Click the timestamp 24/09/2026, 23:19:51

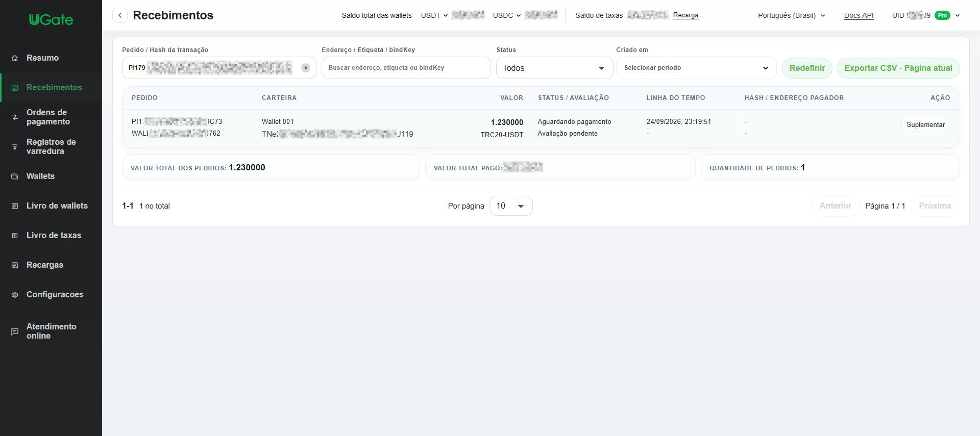678,122
